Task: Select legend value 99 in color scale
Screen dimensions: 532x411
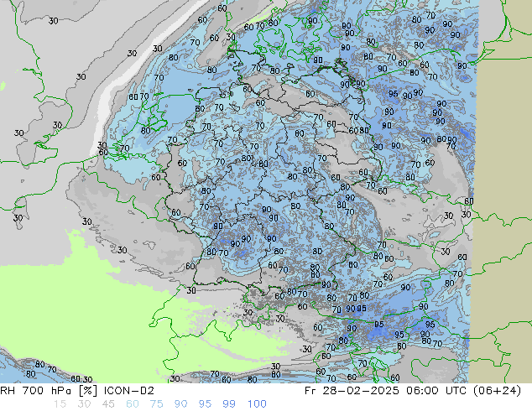Action: (x=229, y=404)
